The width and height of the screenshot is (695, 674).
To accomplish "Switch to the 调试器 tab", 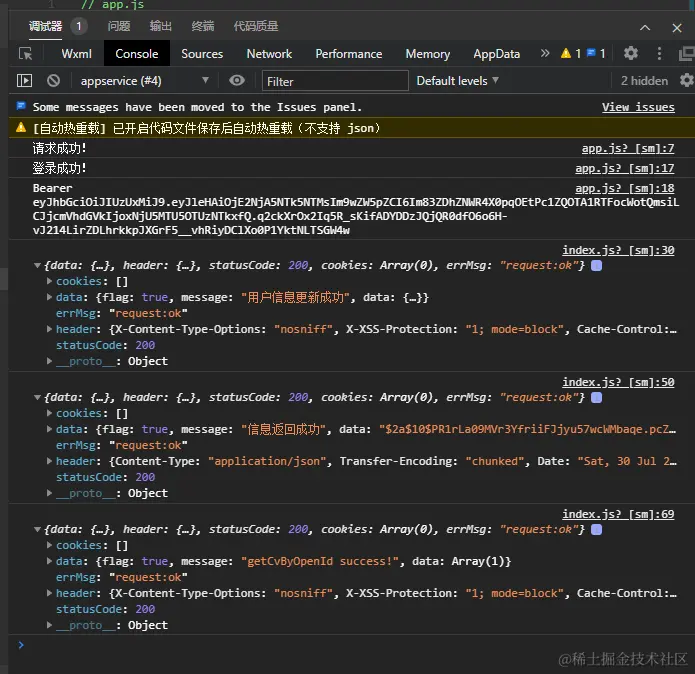I will click(x=45, y=26).
